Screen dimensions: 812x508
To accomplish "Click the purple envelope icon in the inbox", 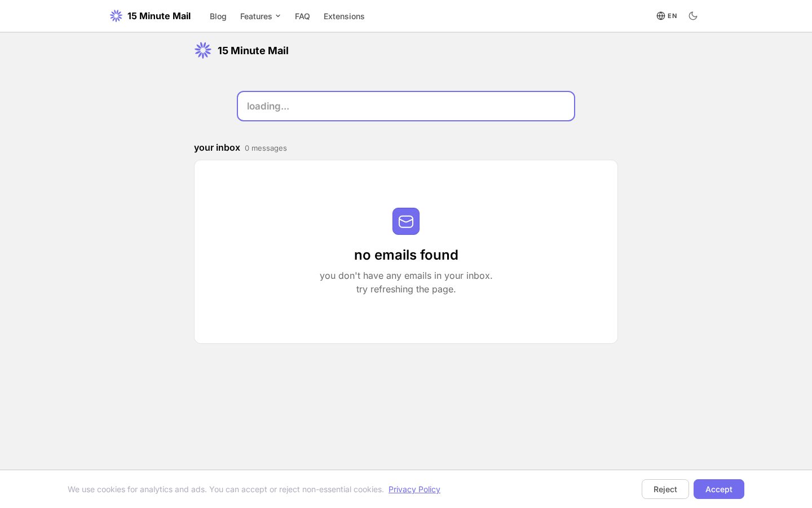I will [406, 221].
